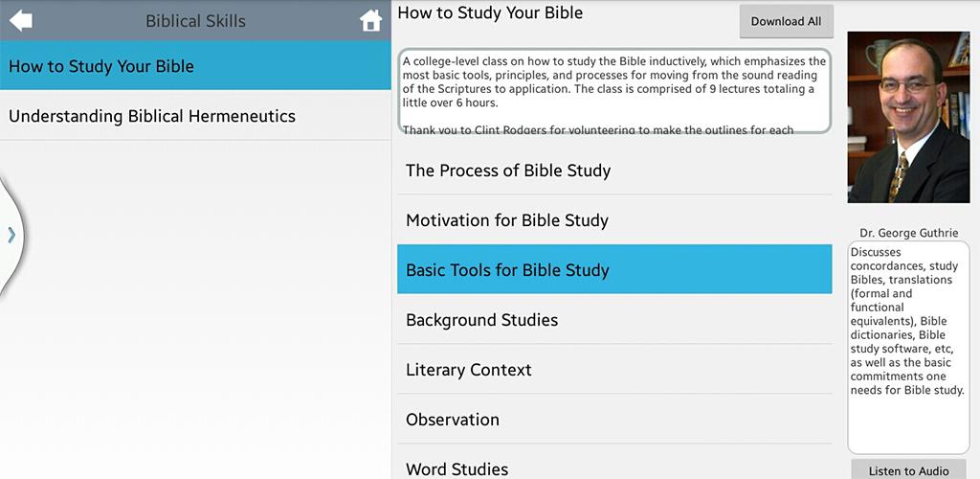Expand the side drawer chevron handle

click(x=11, y=235)
